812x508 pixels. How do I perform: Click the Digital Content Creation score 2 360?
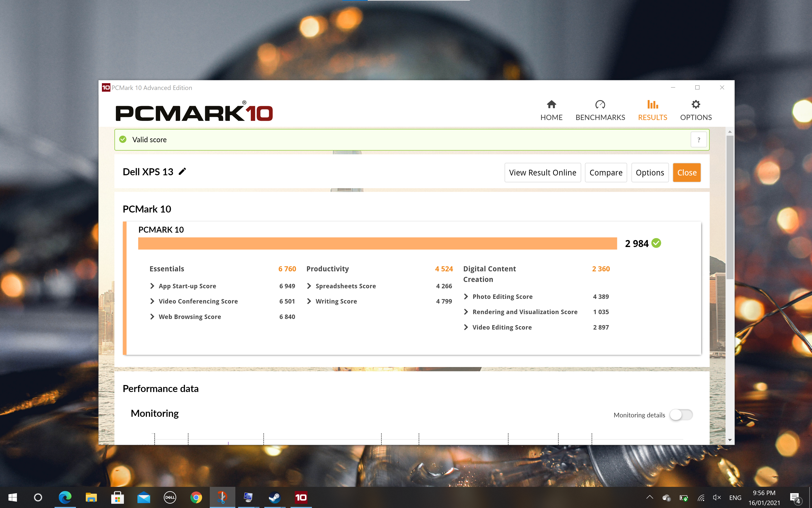click(601, 269)
